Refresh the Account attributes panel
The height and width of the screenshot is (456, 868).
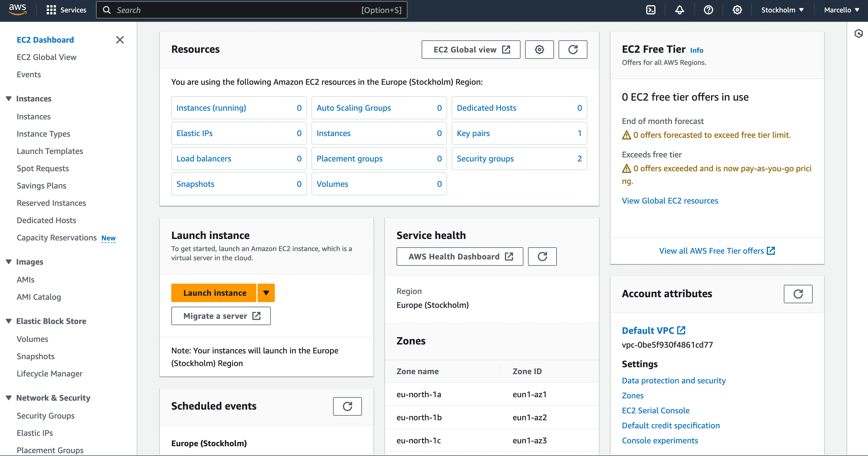coord(798,294)
